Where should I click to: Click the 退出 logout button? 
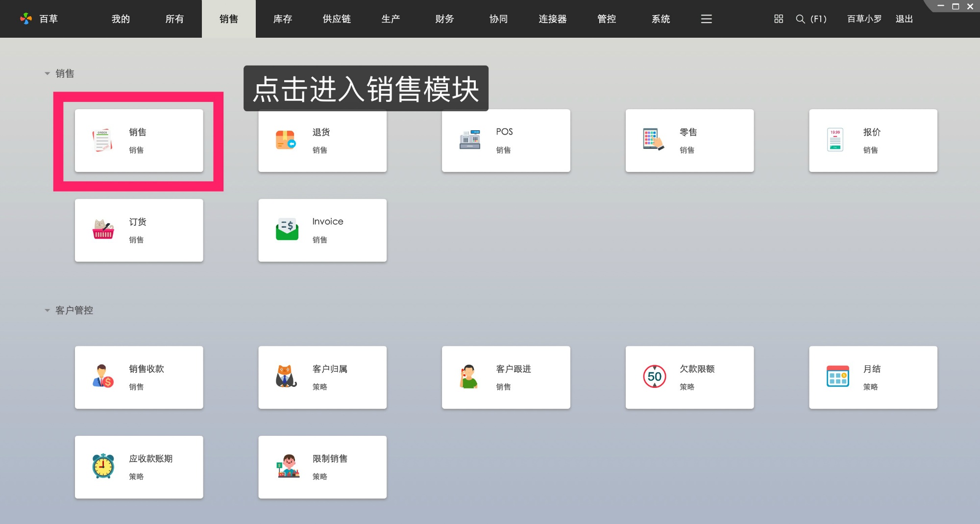click(x=904, y=19)
